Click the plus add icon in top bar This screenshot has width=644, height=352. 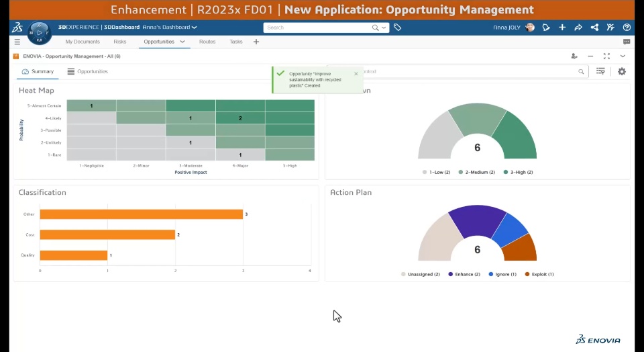click(562, 28)
